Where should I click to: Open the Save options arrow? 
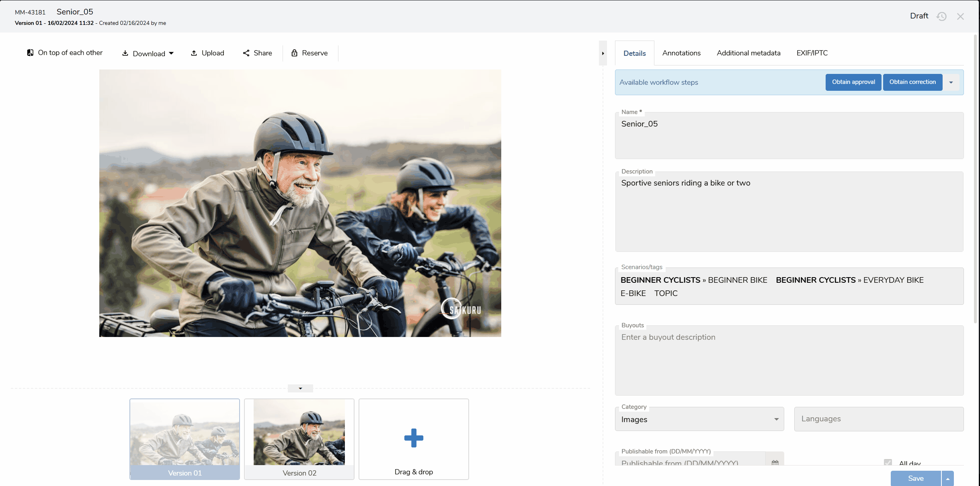point(948,478)
